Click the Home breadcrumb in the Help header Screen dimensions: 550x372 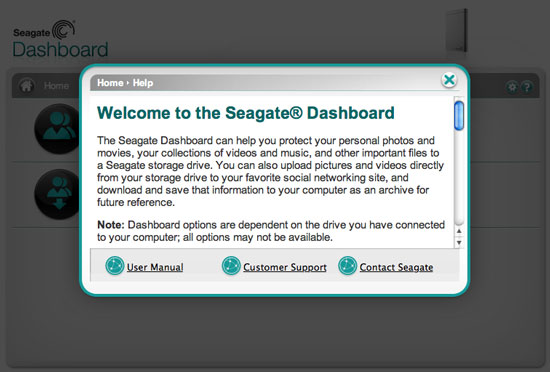click(110, 83)
